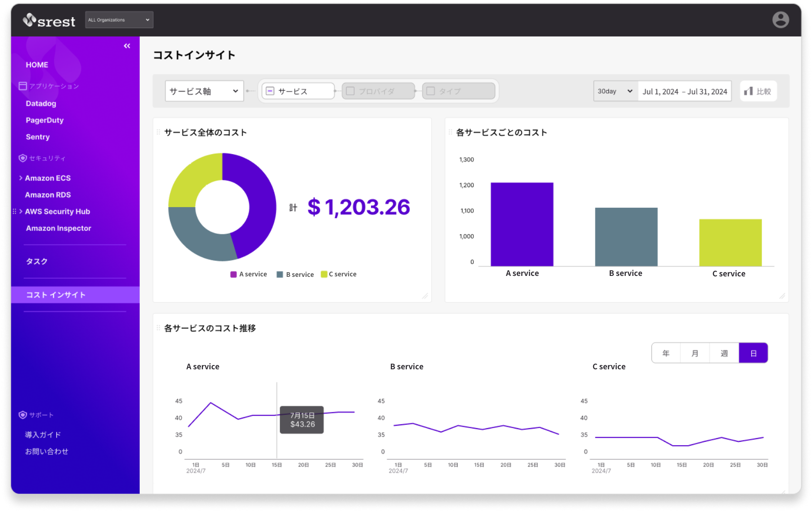Click the アプリケーション section window icon
Screen dimensions: 812x512
(x=22, y=86)
